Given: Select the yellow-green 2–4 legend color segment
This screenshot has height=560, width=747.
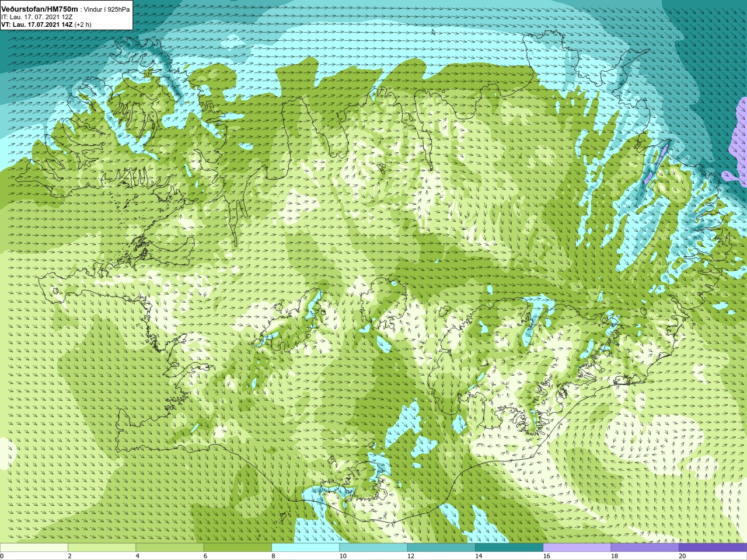Looking at the screenshot, I should pyautogui.click(x=102, y=548).
